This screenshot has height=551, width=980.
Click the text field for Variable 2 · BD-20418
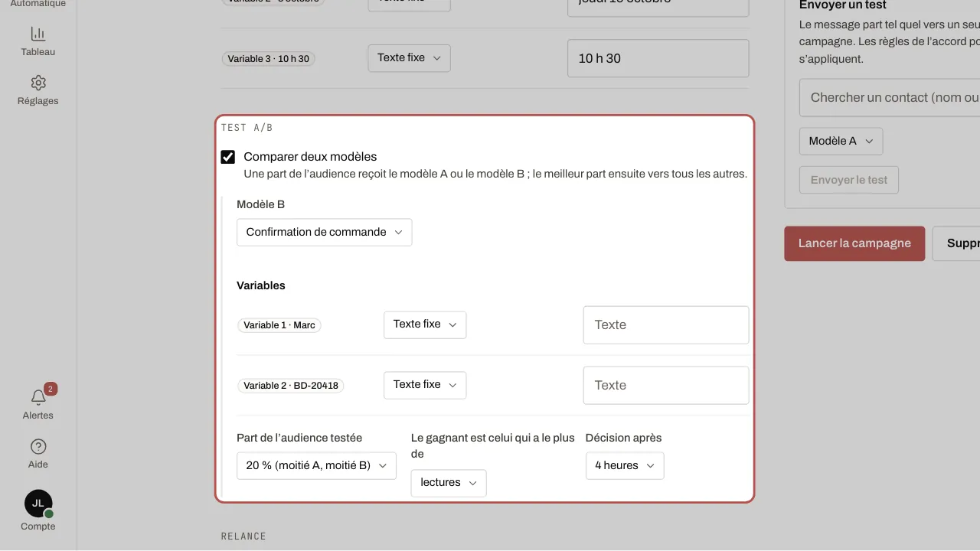[x=666, y=386]
